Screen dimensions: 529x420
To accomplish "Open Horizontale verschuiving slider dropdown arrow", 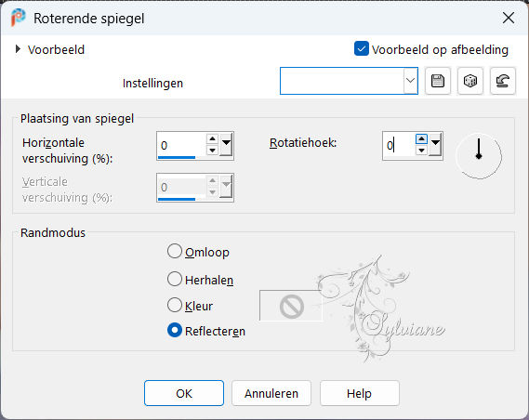I will [226, 145].
